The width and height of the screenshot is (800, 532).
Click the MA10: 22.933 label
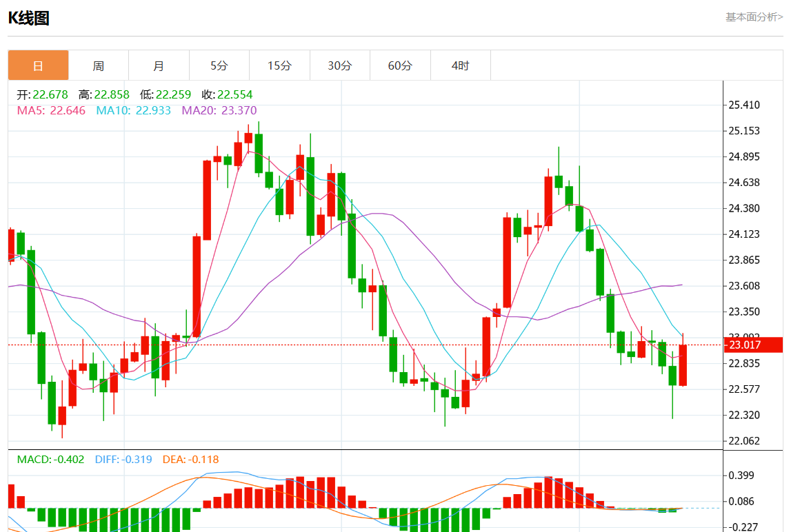click(x=134, y=110)
